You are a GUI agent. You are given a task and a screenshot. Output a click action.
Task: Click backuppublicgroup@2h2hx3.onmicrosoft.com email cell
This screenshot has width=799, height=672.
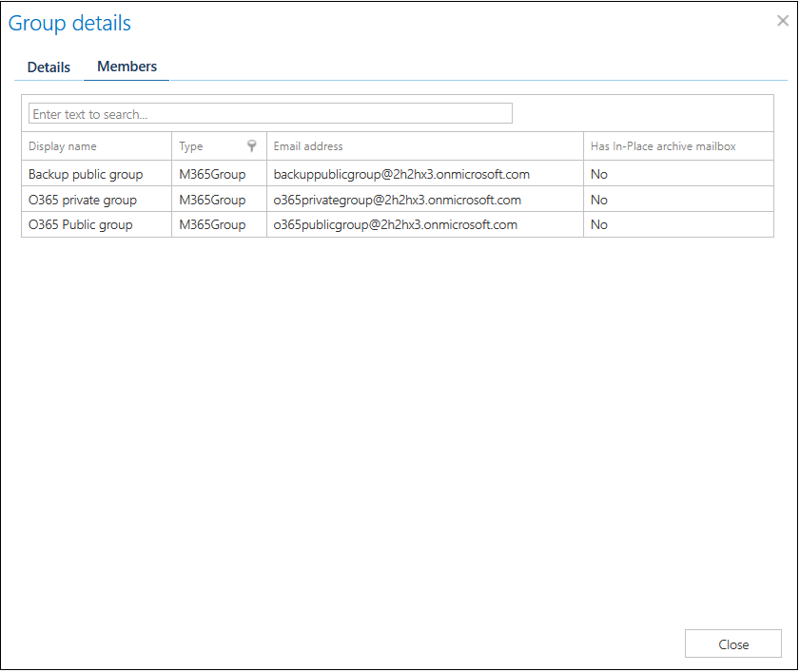[x=401, y=175]
